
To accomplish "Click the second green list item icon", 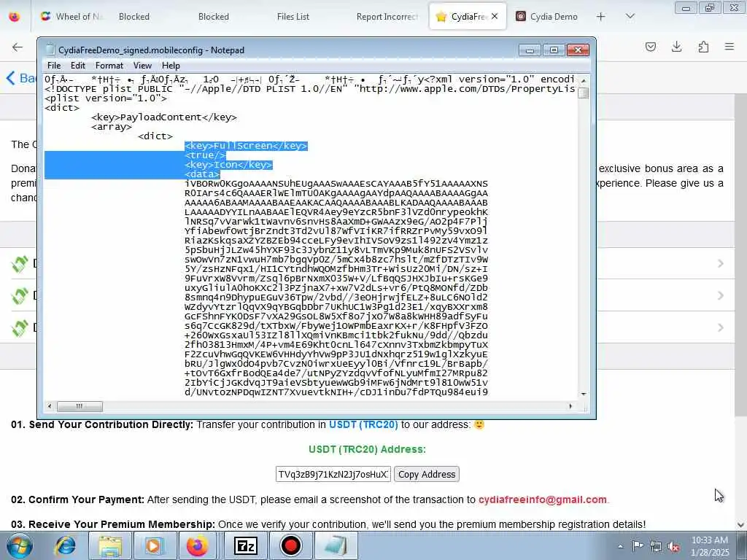I will coord(20,296).
